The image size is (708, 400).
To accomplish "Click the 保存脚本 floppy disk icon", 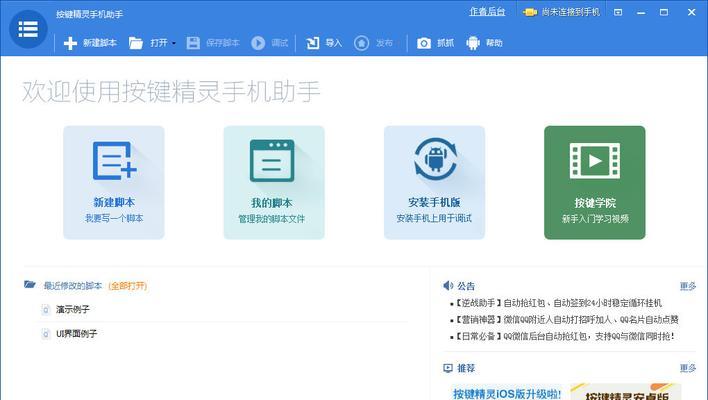I will (x=193, y=43).
